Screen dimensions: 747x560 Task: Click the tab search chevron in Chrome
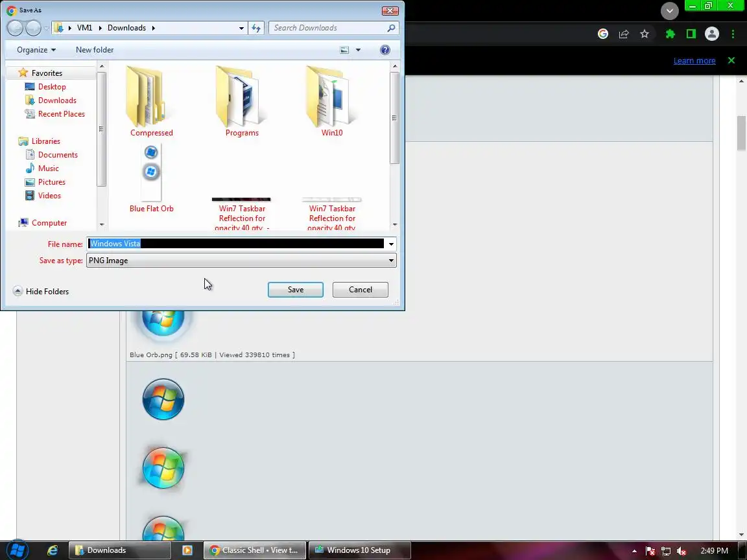[x=670, y=11]
